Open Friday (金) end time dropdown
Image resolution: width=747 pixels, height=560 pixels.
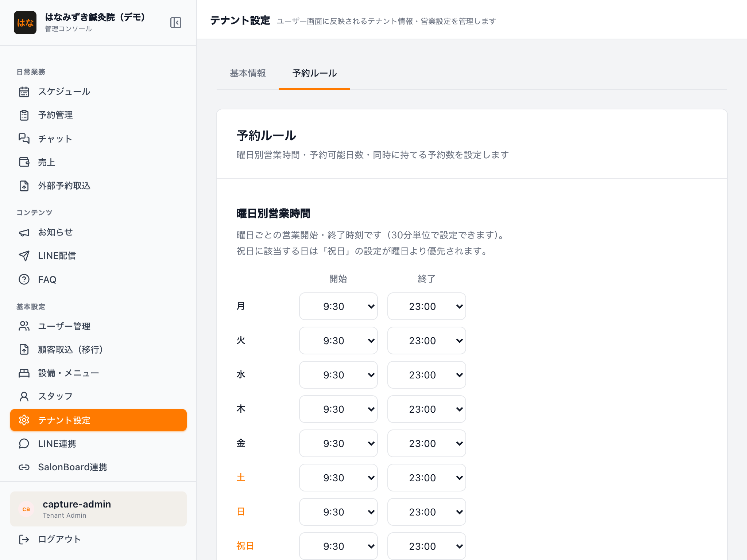tap(427, 443)
